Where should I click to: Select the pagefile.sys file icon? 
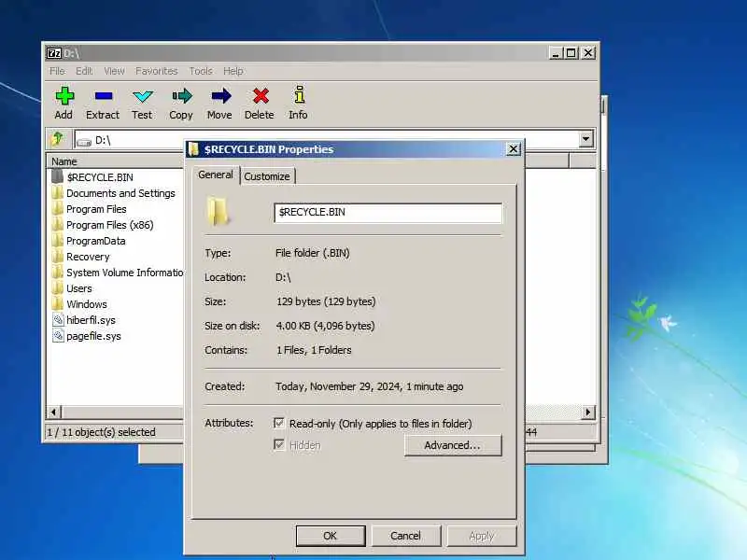click(x=58, y=336)
